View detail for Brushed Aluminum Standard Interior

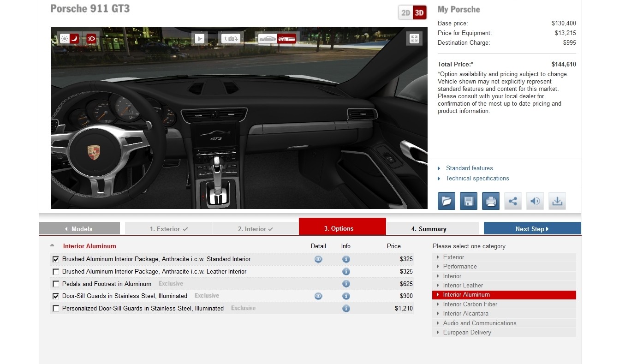point(318,259)
